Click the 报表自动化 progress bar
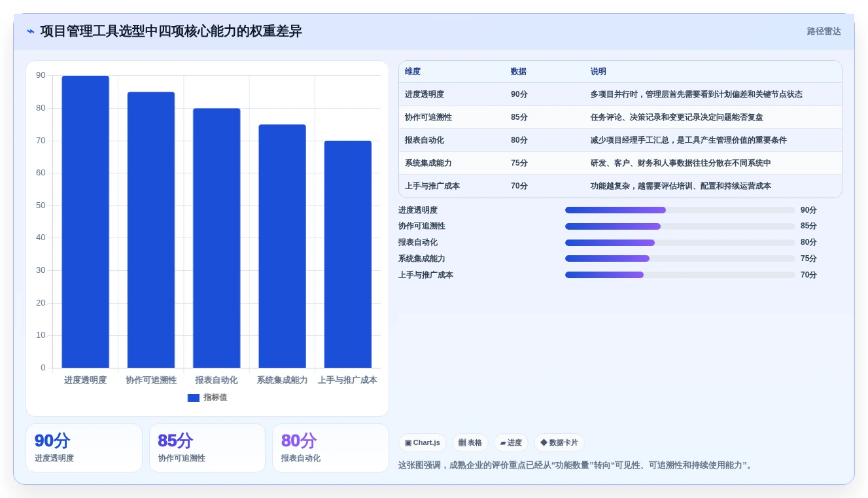 tap(680, 243)
